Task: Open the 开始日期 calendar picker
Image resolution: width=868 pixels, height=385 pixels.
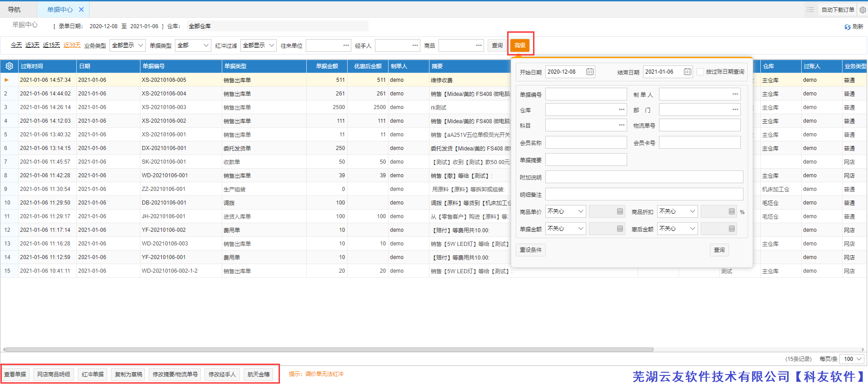Action: [589, 72]
